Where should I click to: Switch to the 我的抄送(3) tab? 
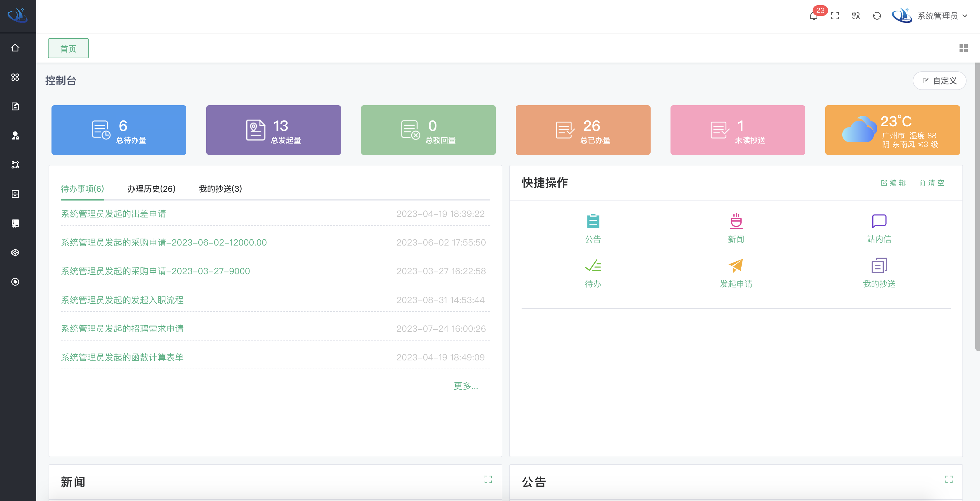220,189
